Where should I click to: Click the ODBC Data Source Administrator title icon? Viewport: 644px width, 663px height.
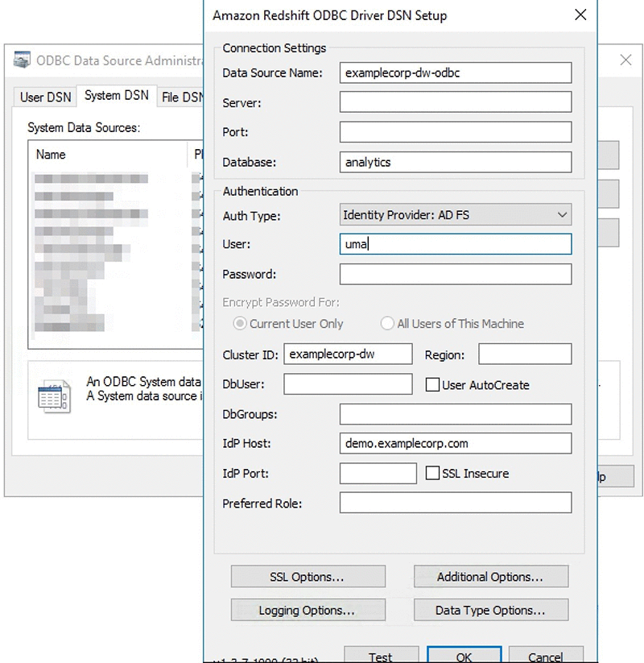coord(22,60)
